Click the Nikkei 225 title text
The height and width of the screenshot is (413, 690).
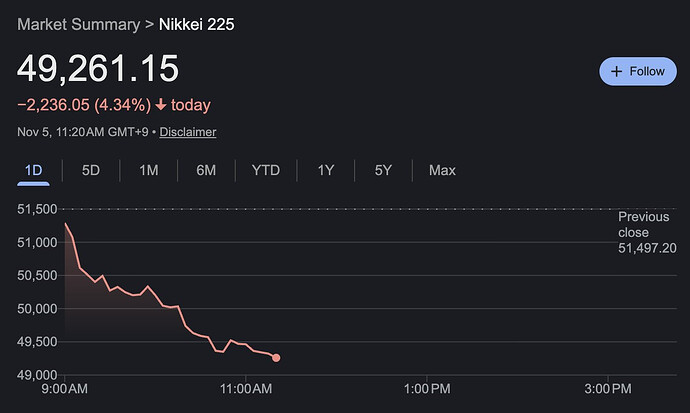click(197, 23)
